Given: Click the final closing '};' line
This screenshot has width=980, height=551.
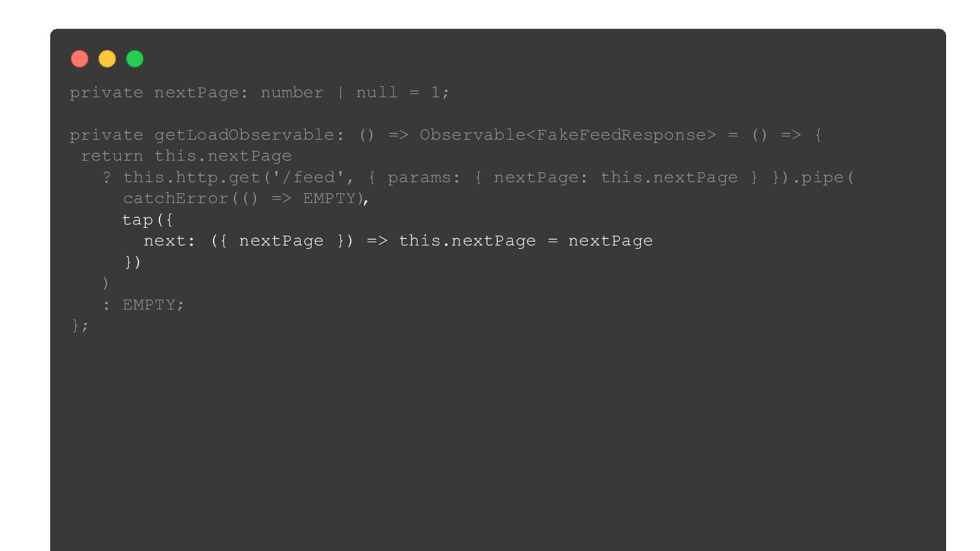Looking at the screenshot, I should [x=80, y=325].
